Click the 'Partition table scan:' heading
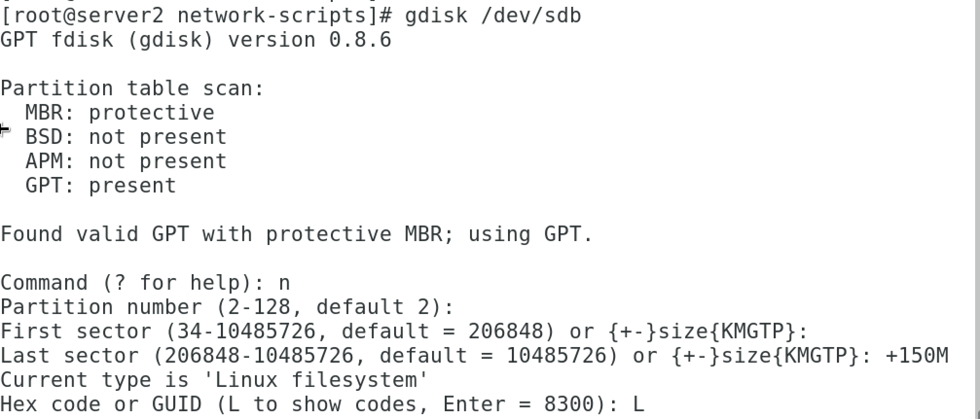 tap(132, 88)
